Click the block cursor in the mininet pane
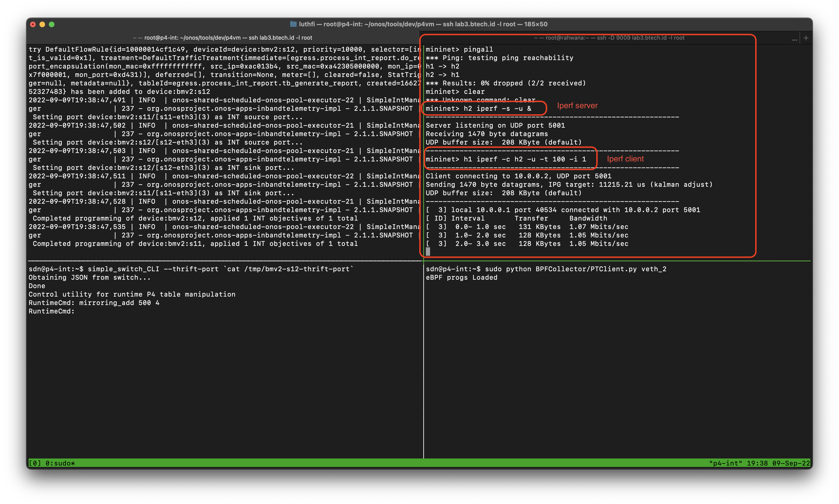 click(428, 252)
